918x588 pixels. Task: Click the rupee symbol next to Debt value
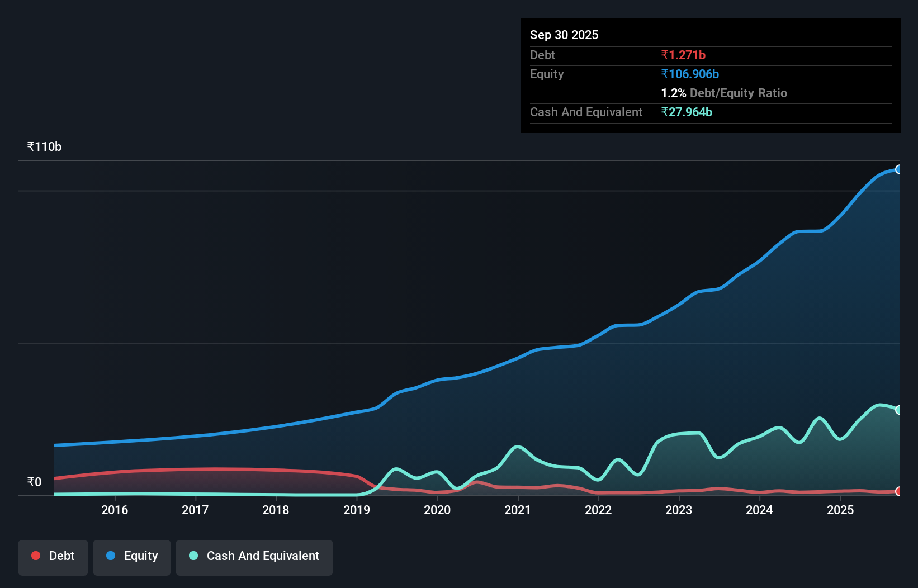coord(665,55)
